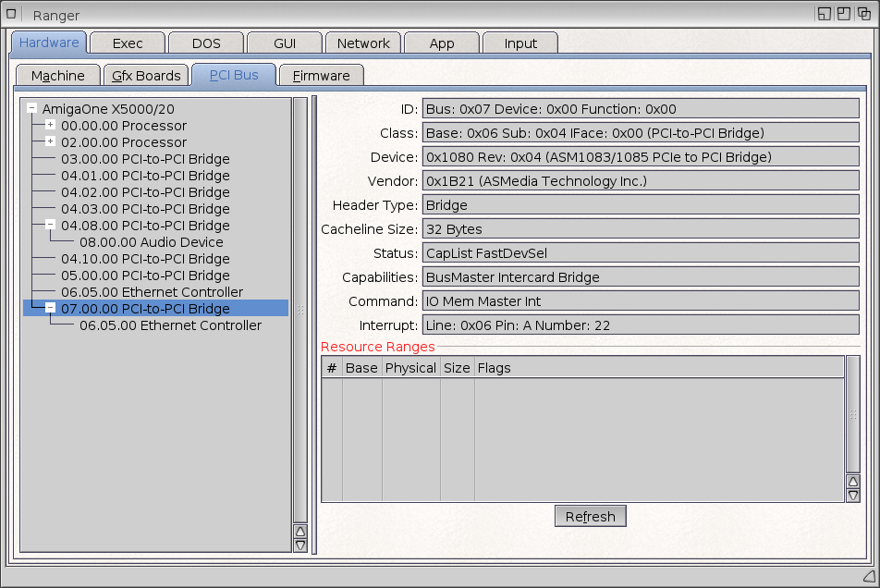The height and width of the screenshot is (588, 880).
Task: Select the 08.00.00 Audio Device entry
Action: [x=151, y=242]
